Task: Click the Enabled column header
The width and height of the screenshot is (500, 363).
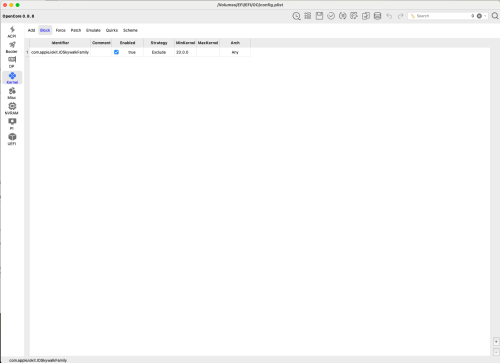Action: (x=128, y=43)
